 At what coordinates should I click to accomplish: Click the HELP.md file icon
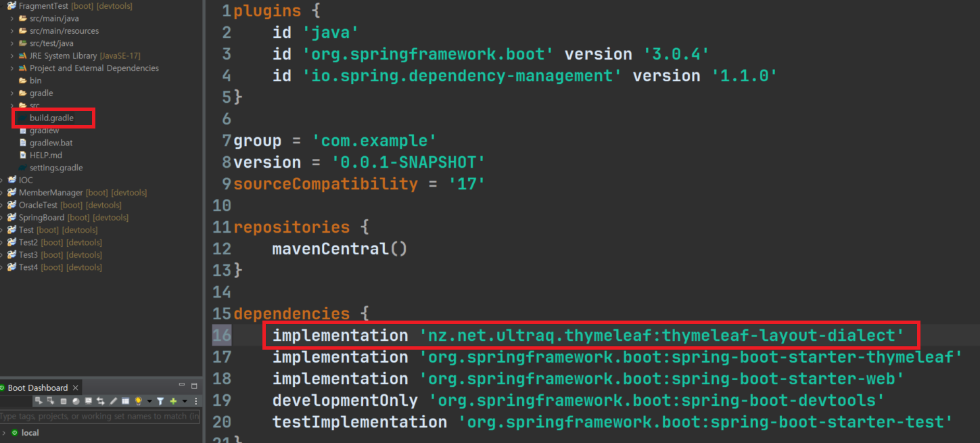[23, 155]
